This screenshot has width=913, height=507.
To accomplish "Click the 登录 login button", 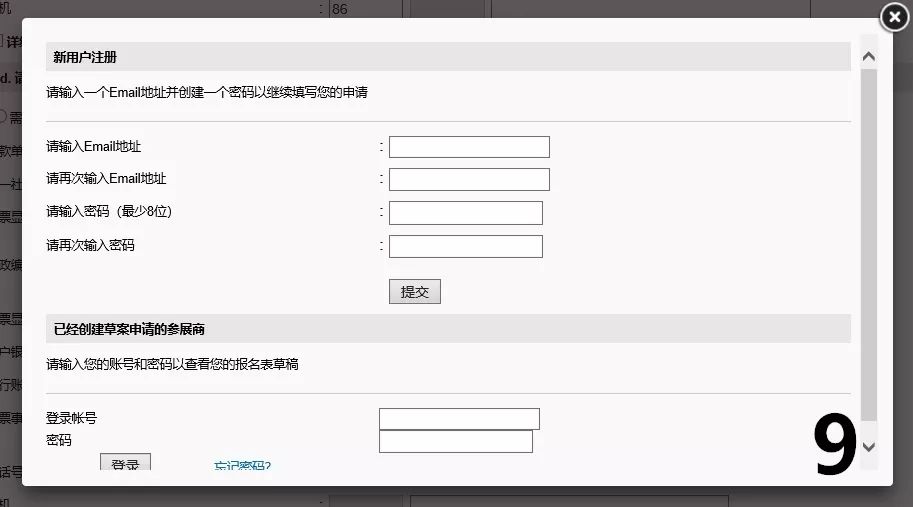I will pyautogui.click(x=125, y=463).
